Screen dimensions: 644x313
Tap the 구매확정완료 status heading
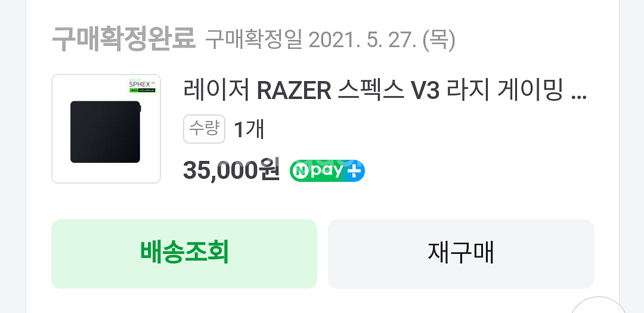123,40
